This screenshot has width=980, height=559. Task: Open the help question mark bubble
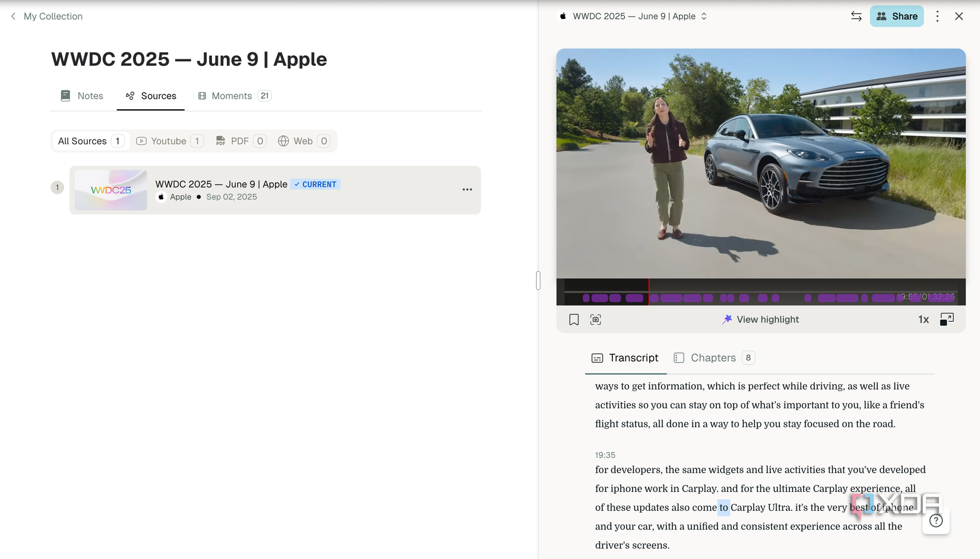(x=936, y=520)
